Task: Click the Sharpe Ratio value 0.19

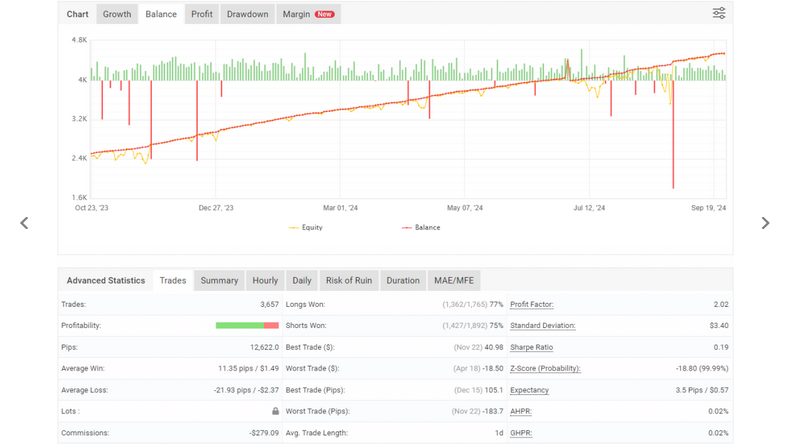Action: click(721, 347)
